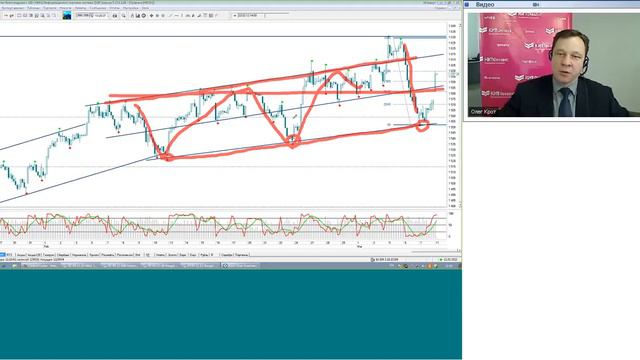Image resolution: width=640 pixels, height=360 pixels.
Task: Click the stochastic oscillator indicator panel
Action: [222, 225]
